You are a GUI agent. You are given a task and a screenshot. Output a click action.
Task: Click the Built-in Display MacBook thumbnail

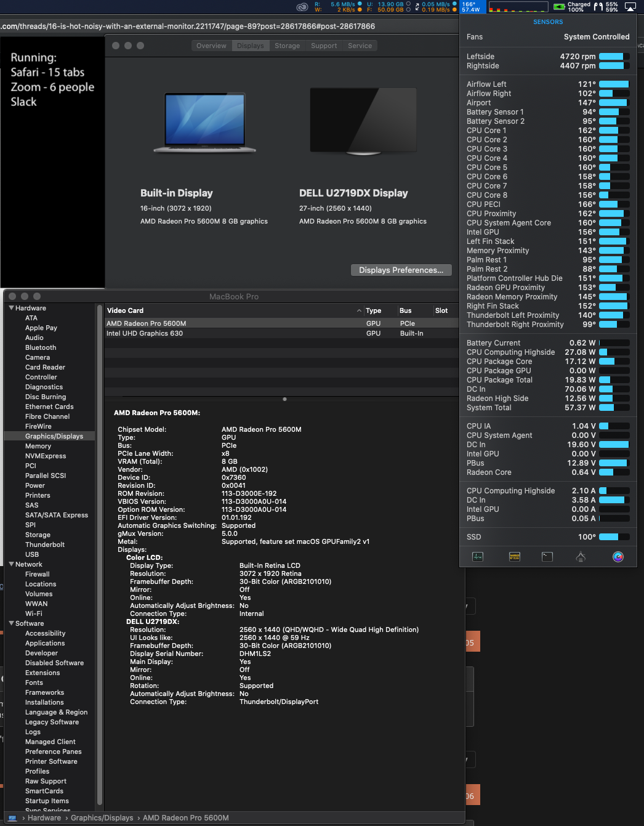point(204,123)
